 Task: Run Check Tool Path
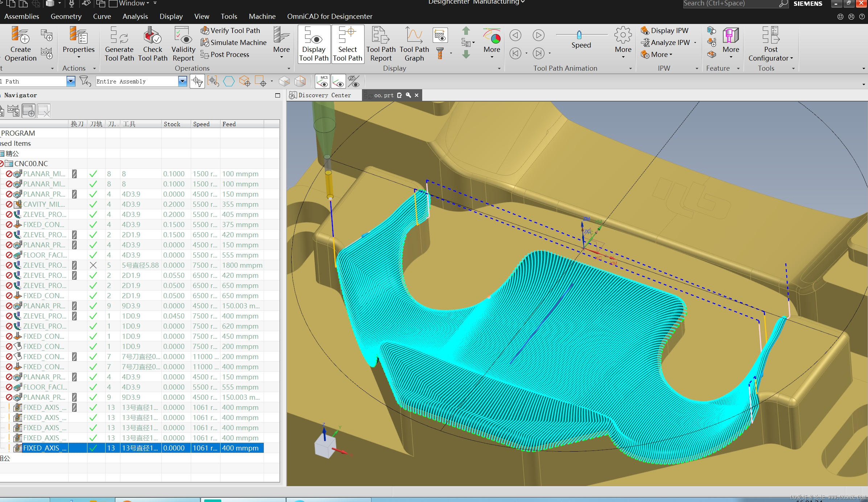click(153, 44)
